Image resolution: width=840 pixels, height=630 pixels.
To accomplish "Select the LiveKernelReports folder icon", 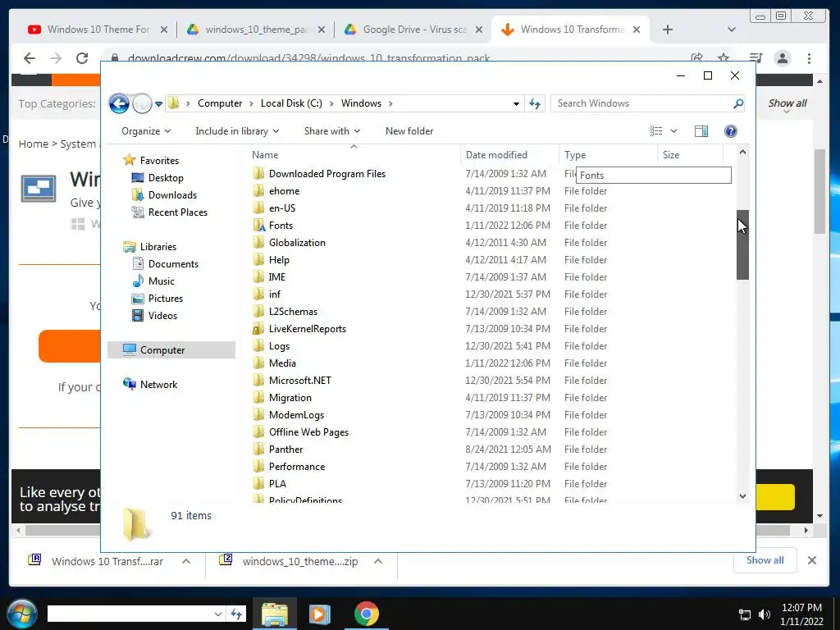I will point(259,329).
